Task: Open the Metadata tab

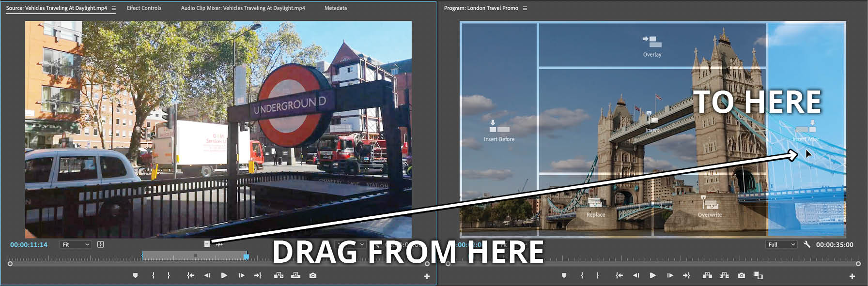Action: [x=335, y=8]
